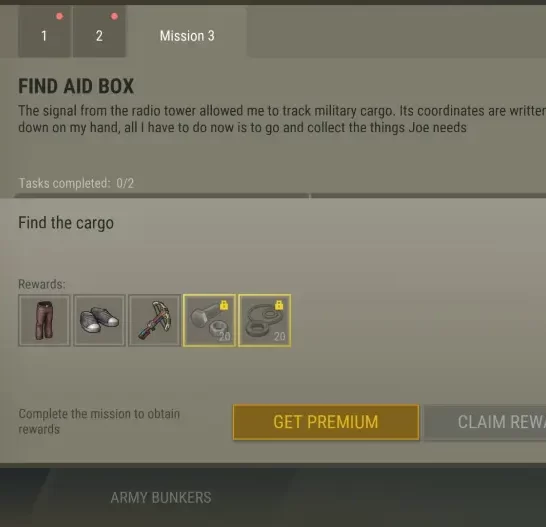Tap the padlock on the rubber rings reward
The height and width of the screenshot is (527, 546).
point(279,305)
